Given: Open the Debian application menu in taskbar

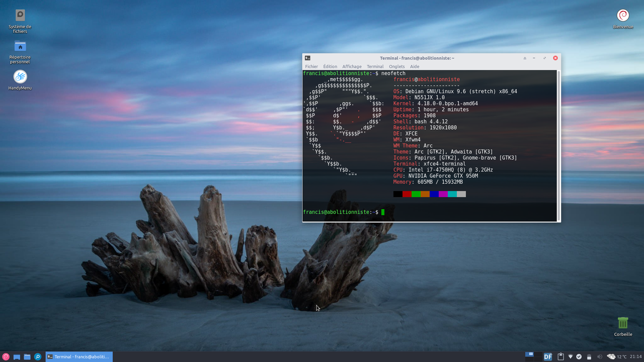Looking at the screenshot, I should coord(6,356).
